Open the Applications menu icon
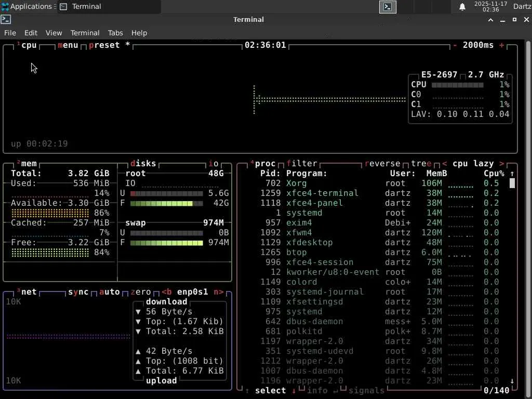 click(5, 7)
